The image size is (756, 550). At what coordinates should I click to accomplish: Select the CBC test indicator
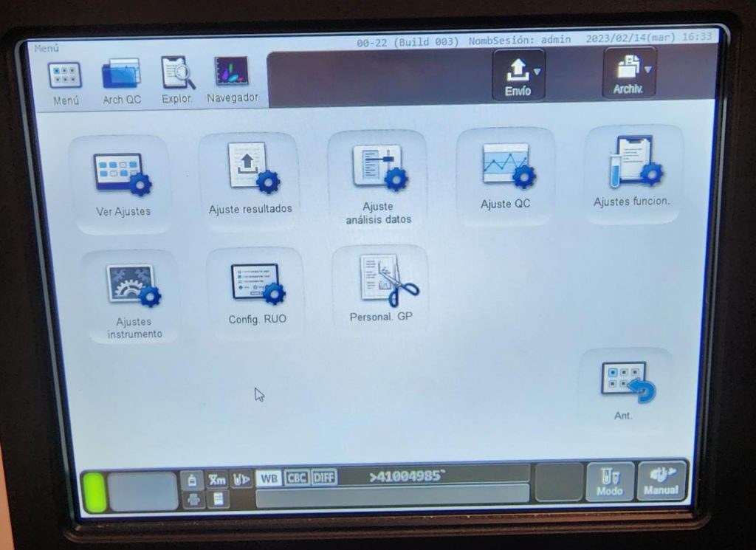point(297,478)
